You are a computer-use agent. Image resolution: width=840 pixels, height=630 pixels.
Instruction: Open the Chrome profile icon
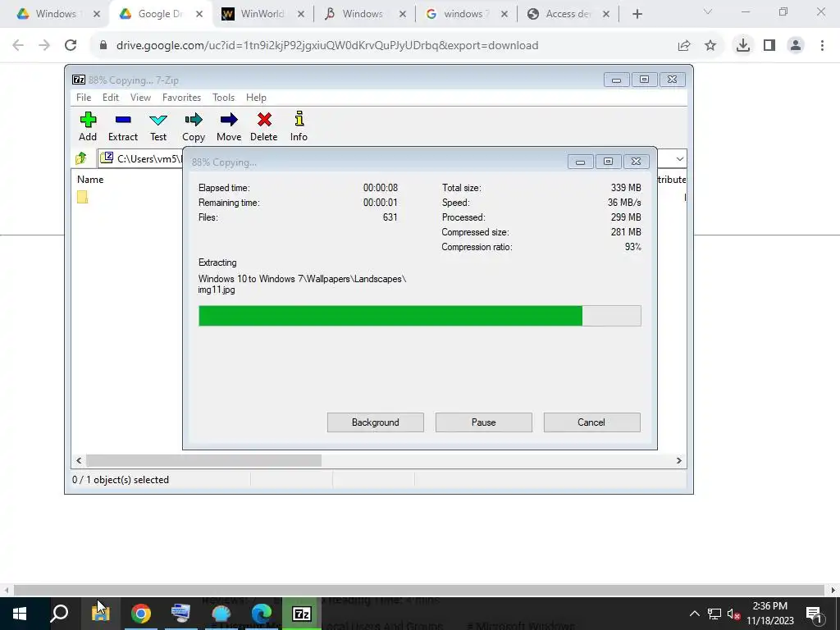[x=796, y=46]
